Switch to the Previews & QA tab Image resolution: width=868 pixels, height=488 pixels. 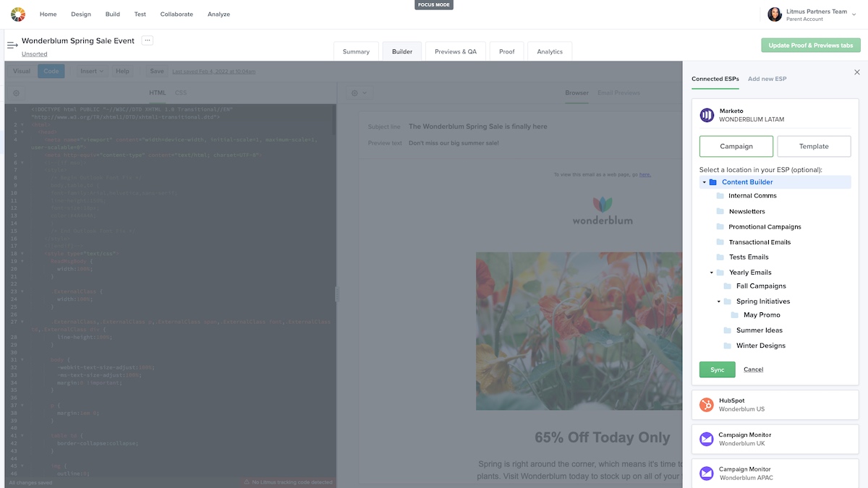pos(456,51)
